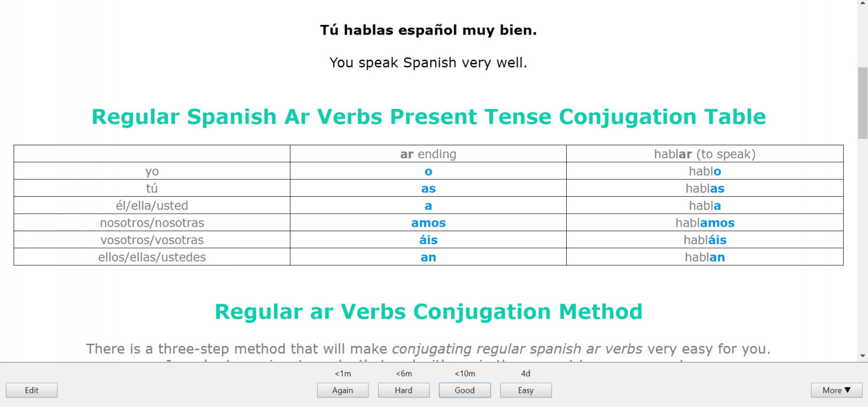Click the Edit button to modify this card
Screen dimensions: 868x407
[x=31, y=390]
